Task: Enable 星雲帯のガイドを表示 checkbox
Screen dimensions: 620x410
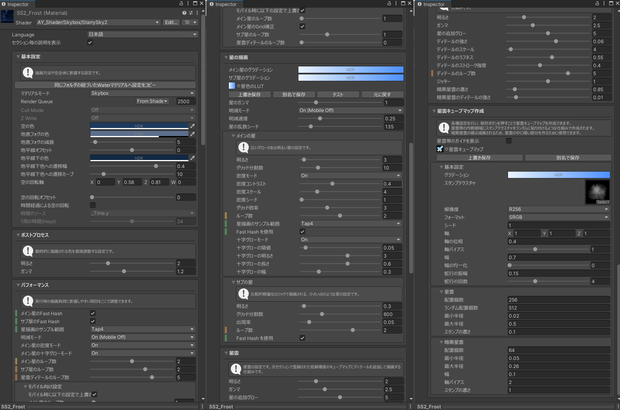Action: (x=509, y=141)
